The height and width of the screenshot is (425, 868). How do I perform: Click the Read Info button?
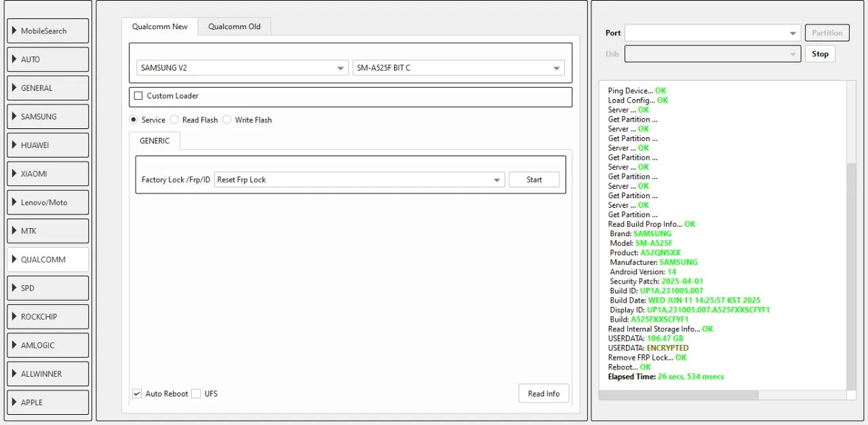coord(543,394)
